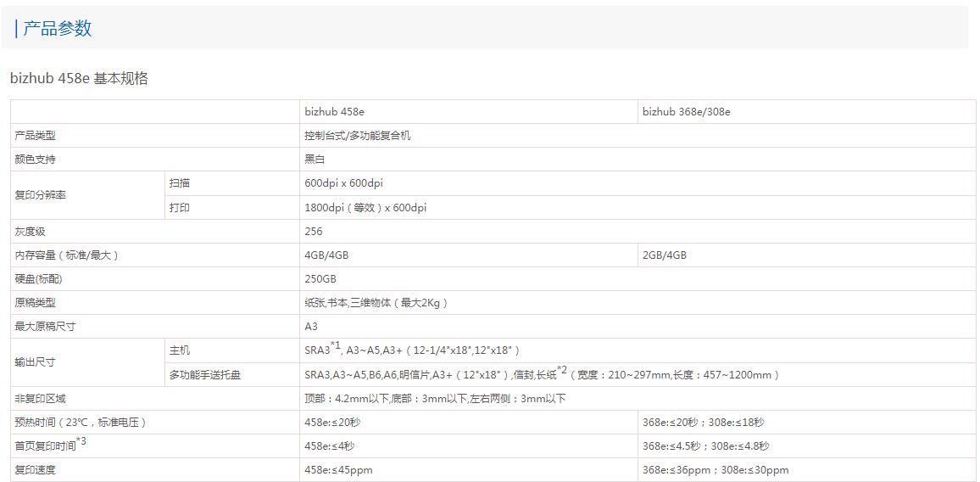980x482 pixels.
Task: Click the 扫描 sub-label
Action: (x=180, y=183)
